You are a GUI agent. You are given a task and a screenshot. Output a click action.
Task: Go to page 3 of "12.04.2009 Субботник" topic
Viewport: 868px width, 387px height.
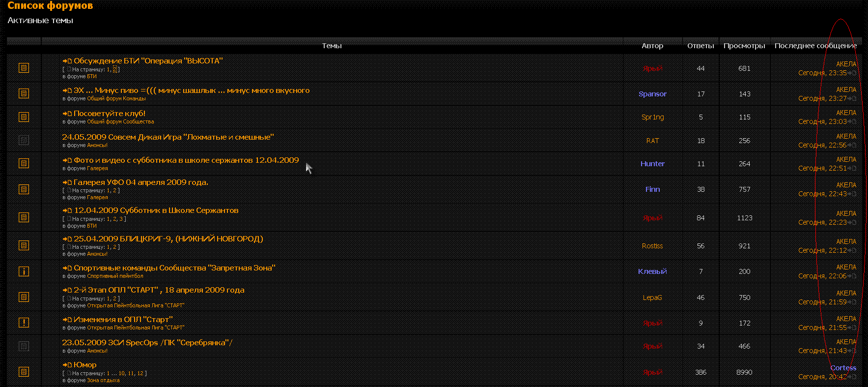coord(121,219)
